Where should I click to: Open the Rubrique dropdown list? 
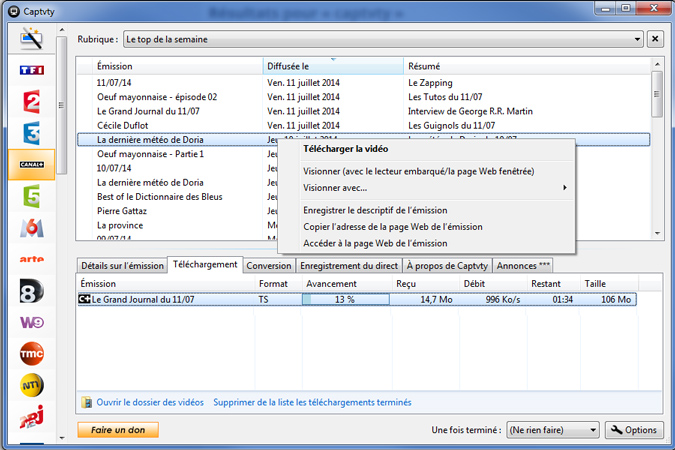point(636,39)
